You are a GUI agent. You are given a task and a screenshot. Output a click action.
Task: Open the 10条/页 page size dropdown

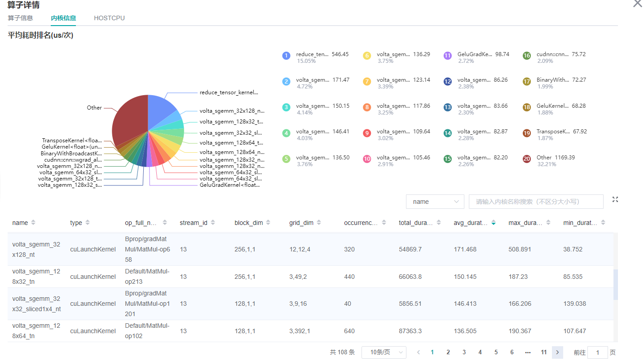(384, 352)
